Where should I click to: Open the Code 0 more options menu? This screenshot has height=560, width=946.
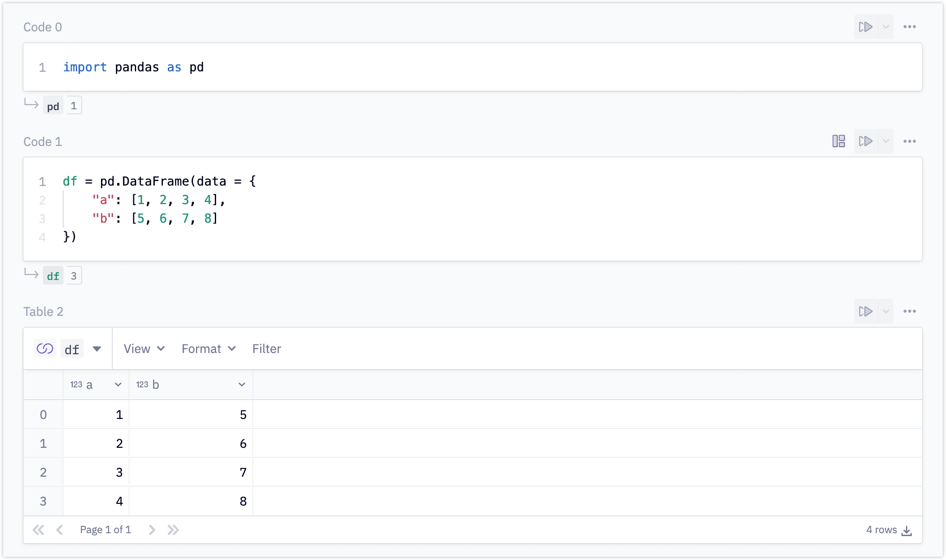[909, 27]
